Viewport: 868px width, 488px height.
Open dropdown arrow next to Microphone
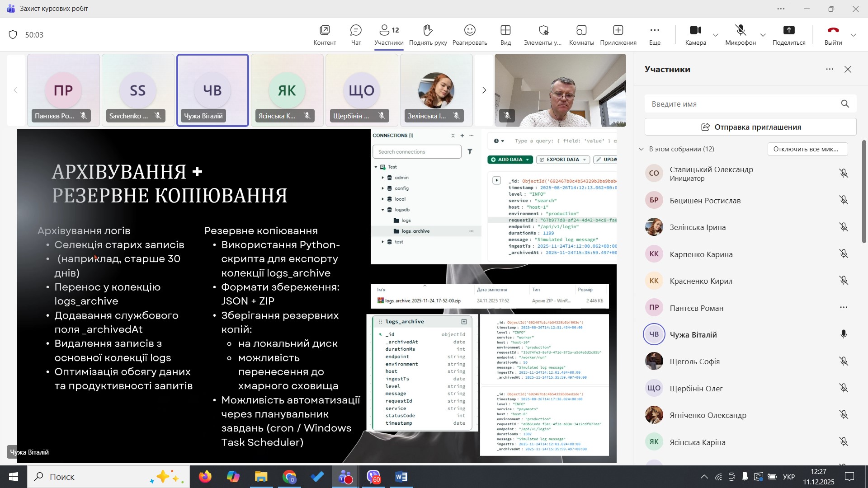(x=763, y=35)
